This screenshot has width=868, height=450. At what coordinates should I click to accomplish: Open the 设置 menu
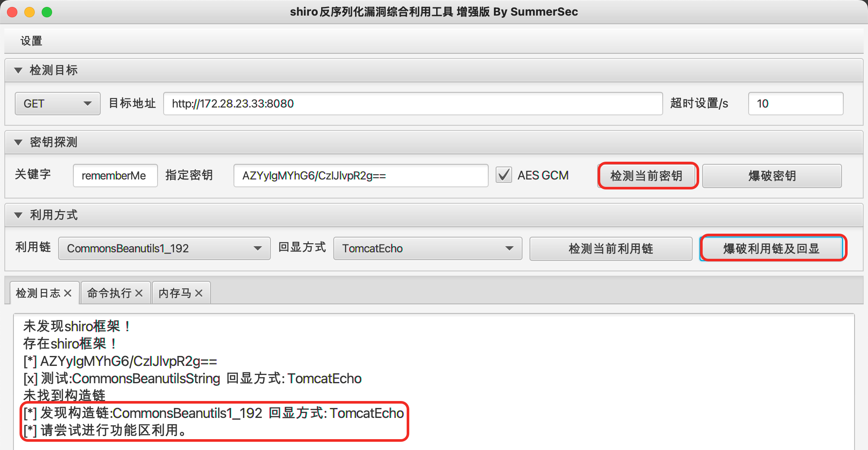(x=31, y=41)
